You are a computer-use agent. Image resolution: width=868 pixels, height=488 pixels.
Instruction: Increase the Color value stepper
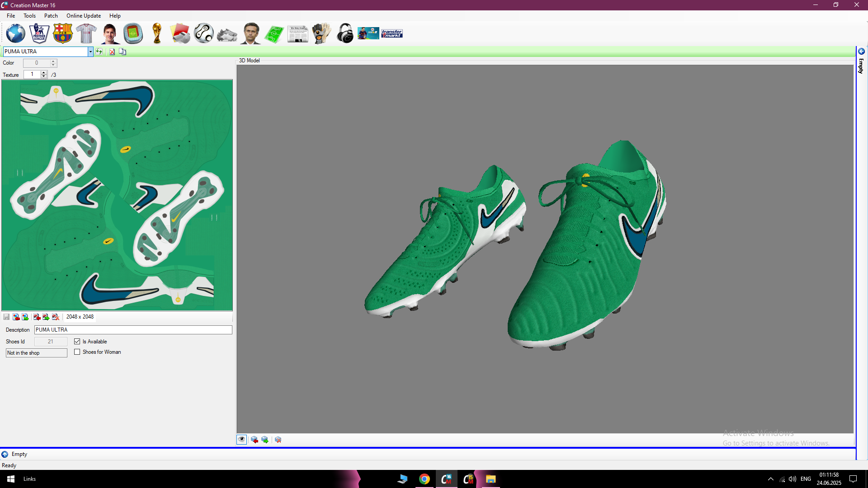pyautogui.click(x=53, y=61)
